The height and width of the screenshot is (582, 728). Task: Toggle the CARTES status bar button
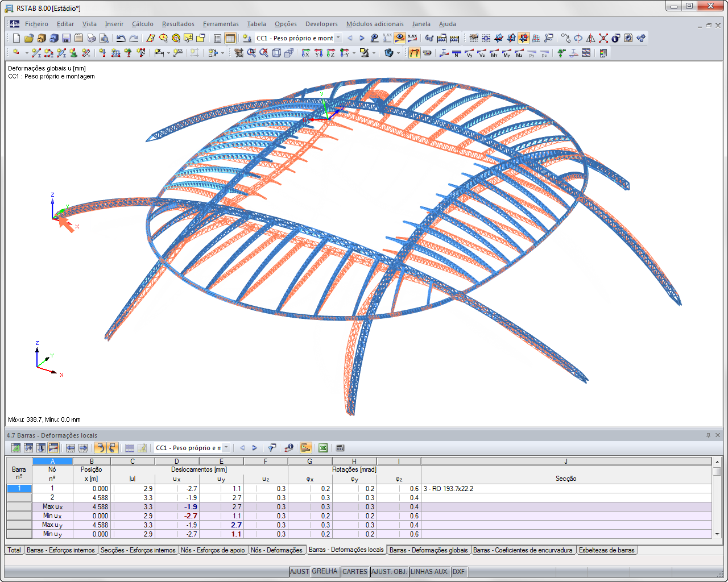click(x=355, y=572)
